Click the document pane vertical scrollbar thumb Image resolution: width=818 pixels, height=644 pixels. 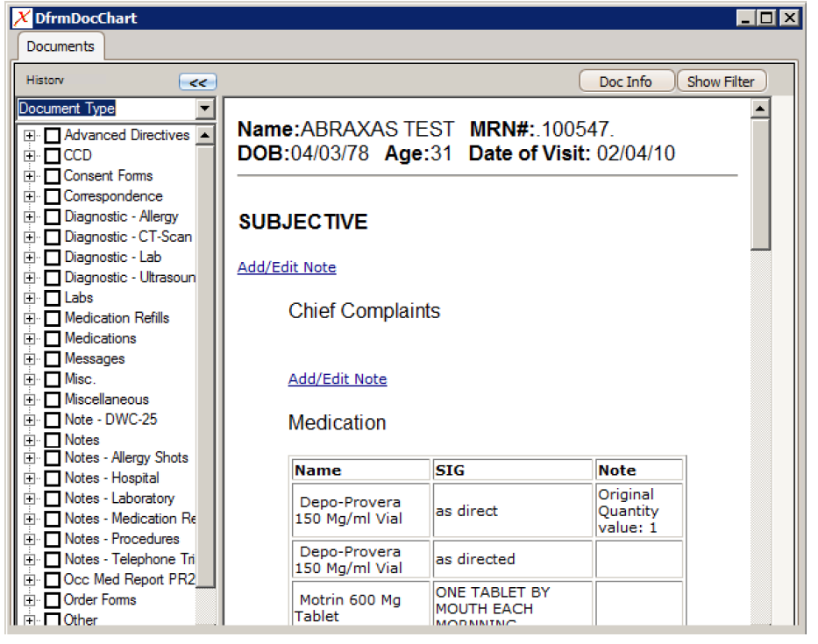[760, 185]
